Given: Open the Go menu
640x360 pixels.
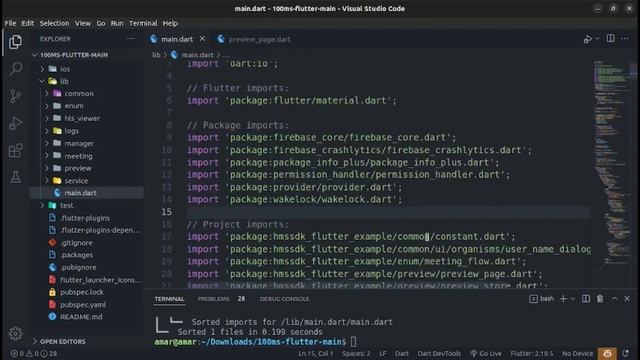Looking at the screenshot, I should pos(101,23).
